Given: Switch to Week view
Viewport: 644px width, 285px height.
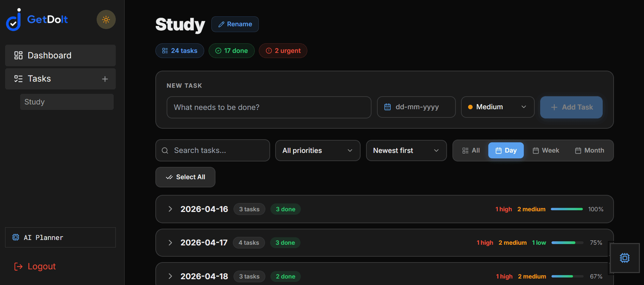Looking at the screenshot, I should tap(546, 151).
